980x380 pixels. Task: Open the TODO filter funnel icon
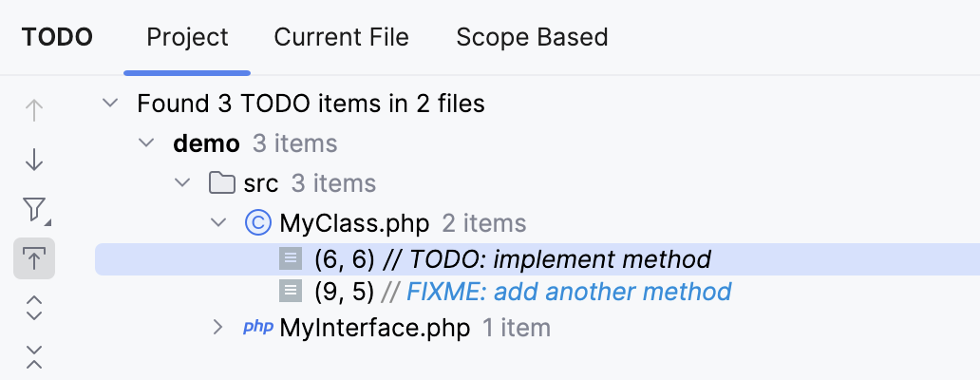tap(34, 209)
